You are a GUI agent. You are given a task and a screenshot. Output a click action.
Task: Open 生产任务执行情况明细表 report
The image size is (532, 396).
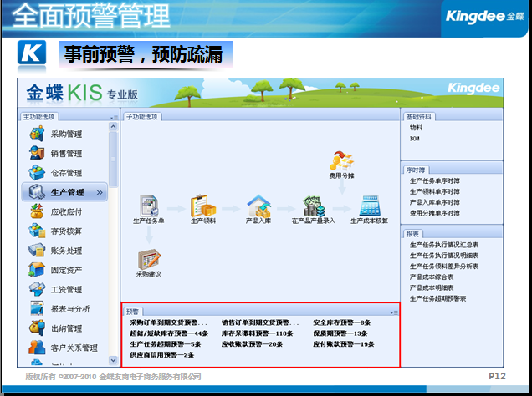444,256
